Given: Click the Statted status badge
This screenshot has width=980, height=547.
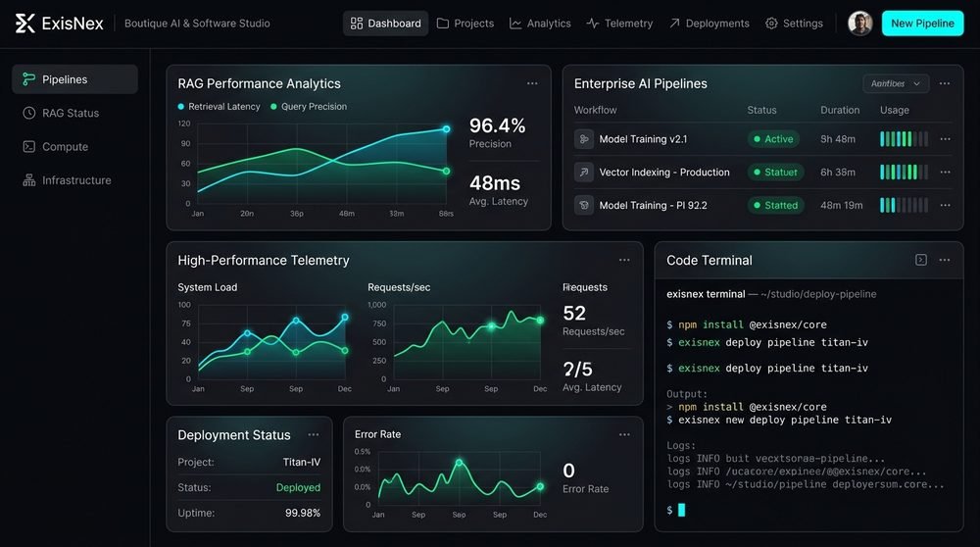Looking at the screenshot, I should 776,205.
